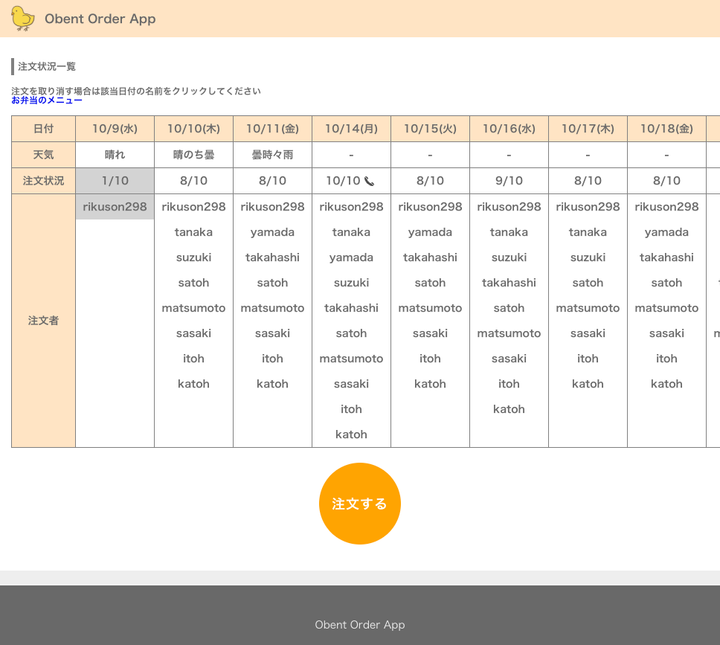Click the 晴のち曇 weather cell
Screen dimensions: 720x645
194,155
